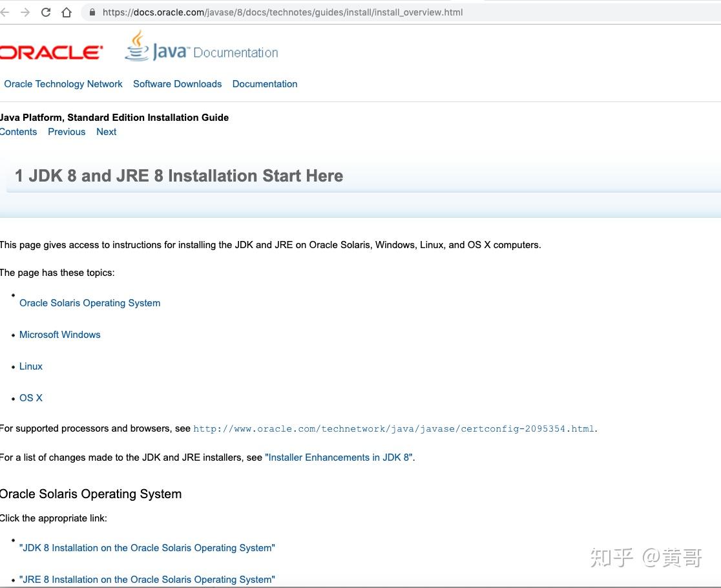Open JDK 8 Installation on Solaris link

(x=147, y=548)
